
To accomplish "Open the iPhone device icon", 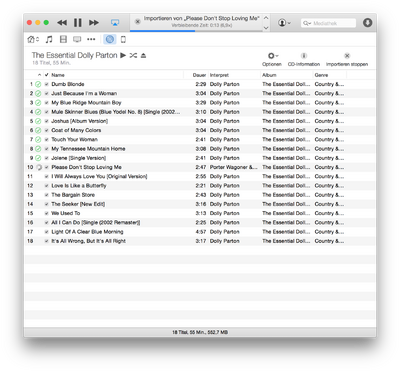I will 123,39.
